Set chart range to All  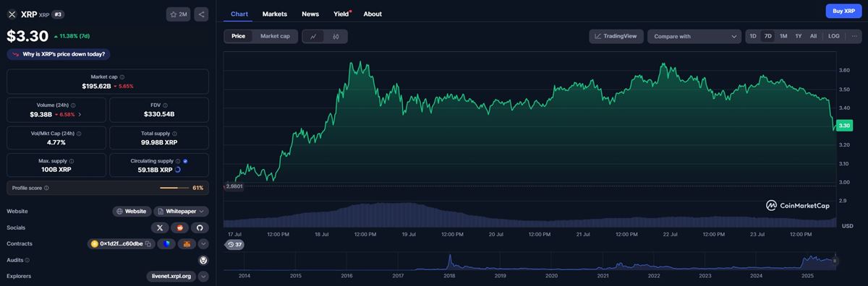(814, 36)
